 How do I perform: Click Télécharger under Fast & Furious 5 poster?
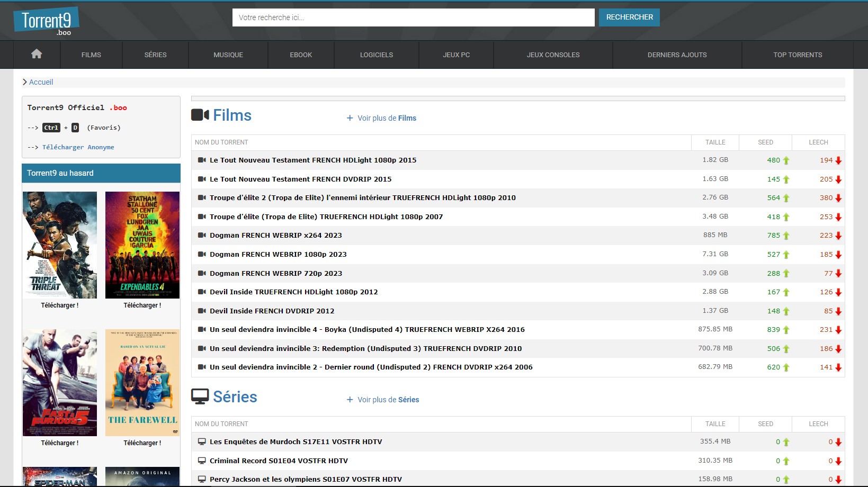(x=60, y=443)
